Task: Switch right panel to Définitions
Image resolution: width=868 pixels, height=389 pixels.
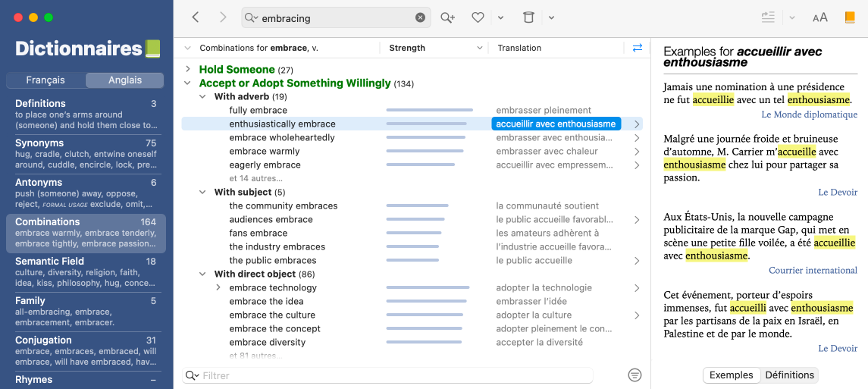Action: (x=789, y=375)
